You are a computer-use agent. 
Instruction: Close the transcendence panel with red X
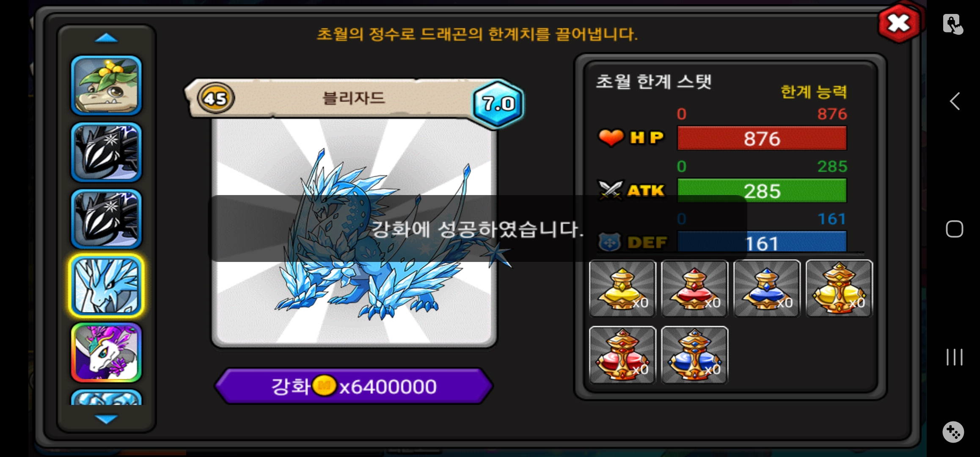899,23
